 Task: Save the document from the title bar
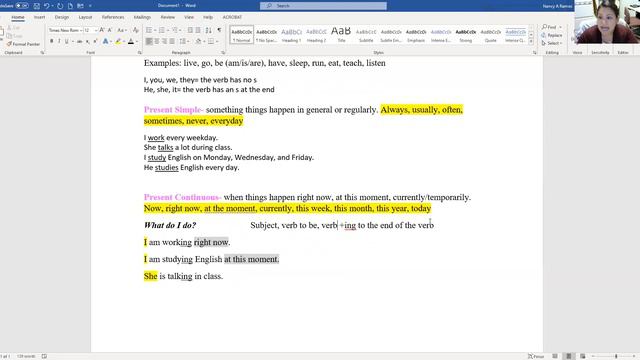pos(37,6)
